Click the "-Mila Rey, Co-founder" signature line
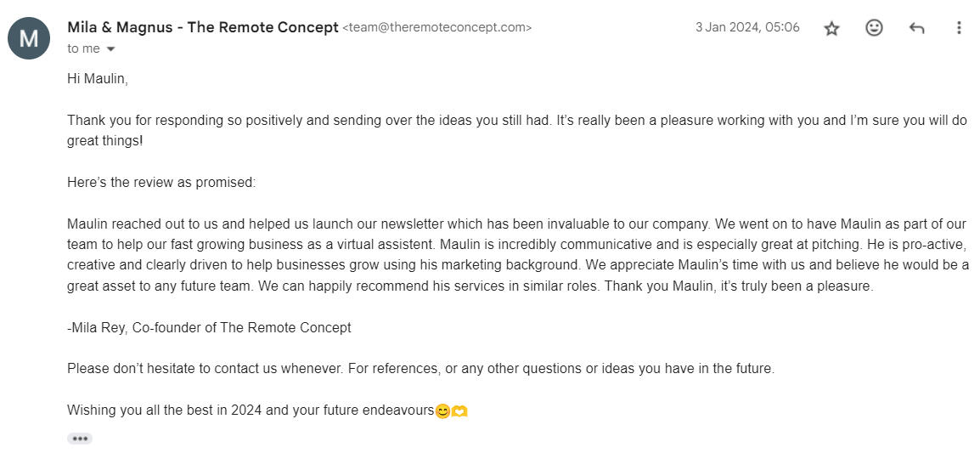 coord(209,327)
